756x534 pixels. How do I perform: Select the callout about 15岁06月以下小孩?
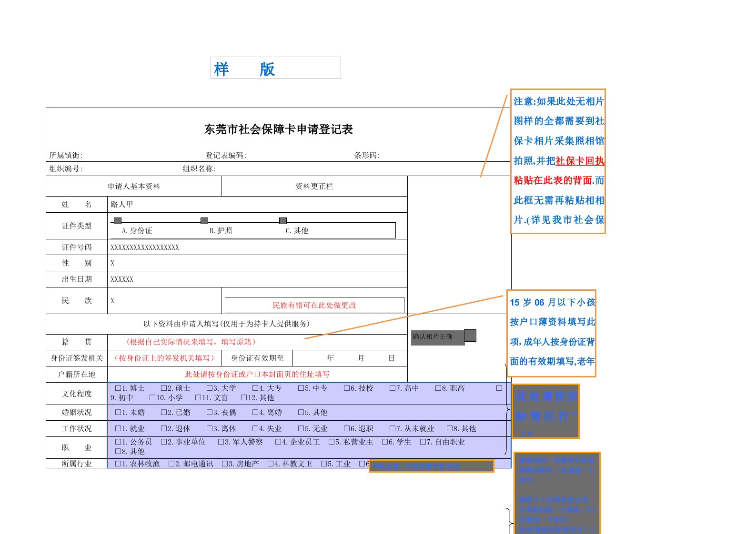551,333
